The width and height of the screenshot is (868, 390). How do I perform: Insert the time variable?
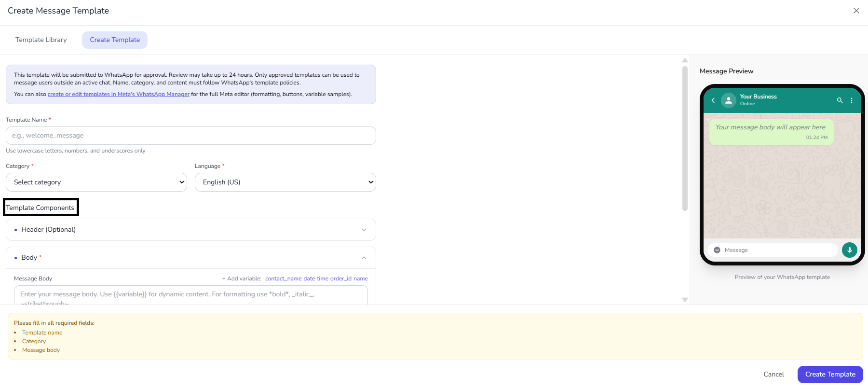click(323, 279)
